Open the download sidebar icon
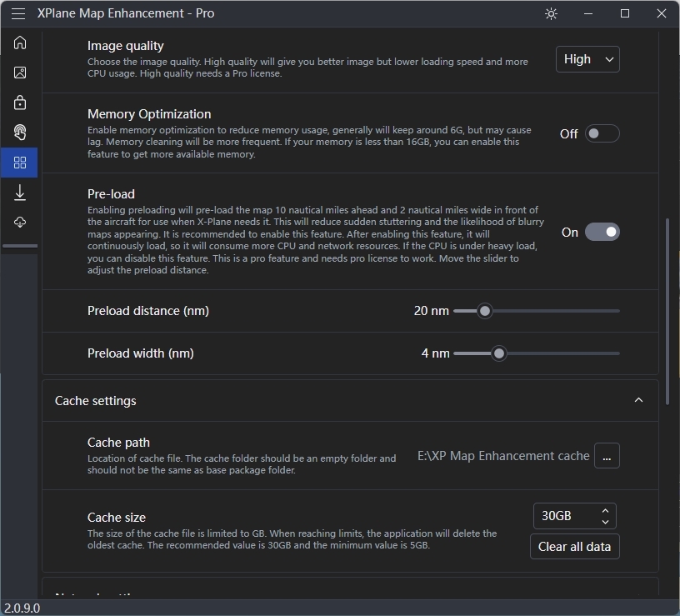680x616 pixels. (x=20, y=193)
